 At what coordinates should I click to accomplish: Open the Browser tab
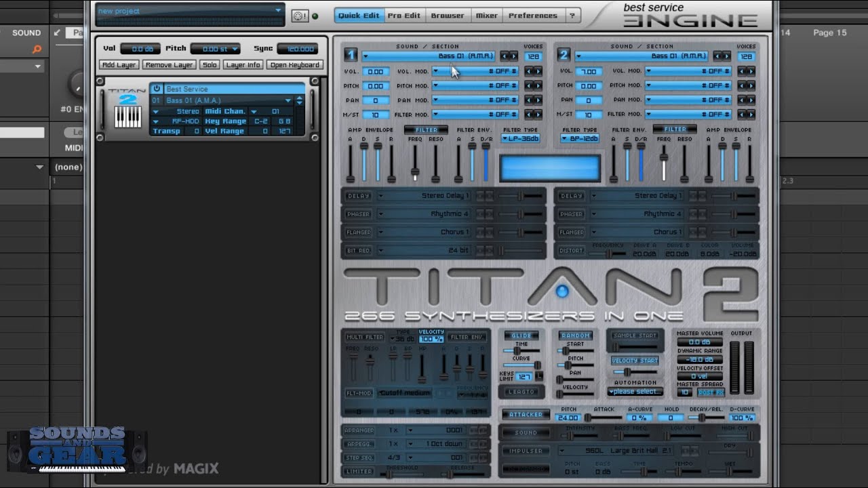point(448,16)
